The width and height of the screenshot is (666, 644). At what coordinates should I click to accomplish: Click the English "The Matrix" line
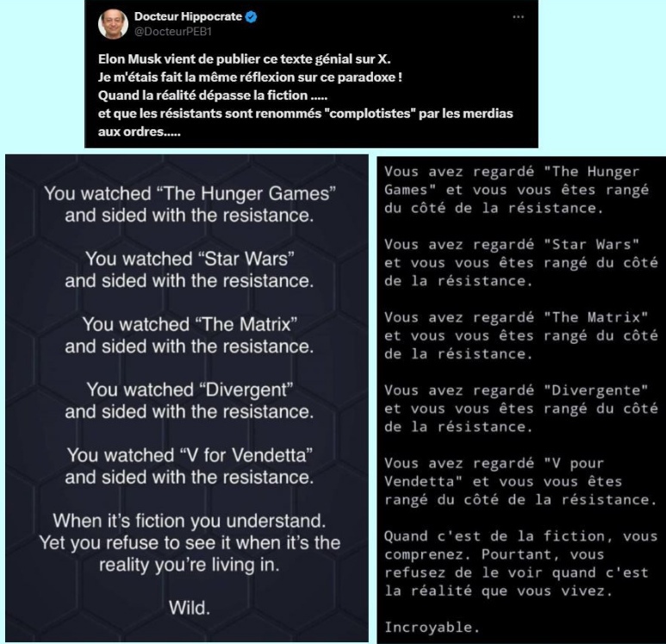[190, 324]
